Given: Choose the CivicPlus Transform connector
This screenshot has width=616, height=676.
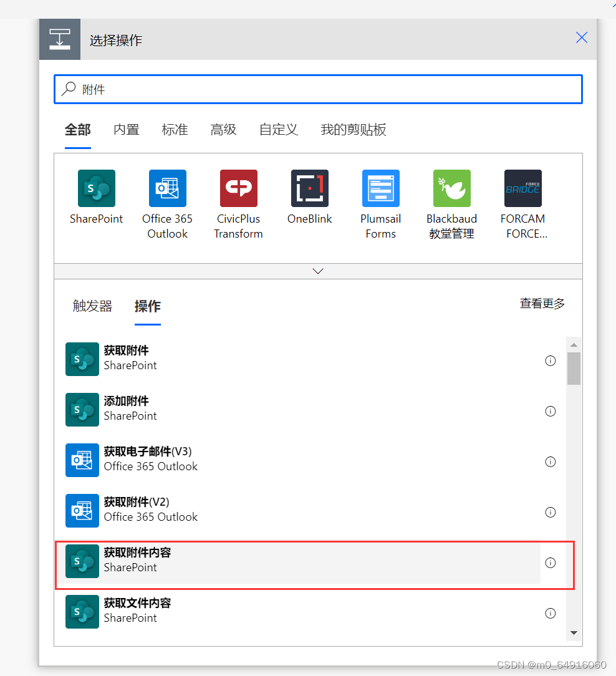Looking at the screenshot, I should (x=238, y=188).
